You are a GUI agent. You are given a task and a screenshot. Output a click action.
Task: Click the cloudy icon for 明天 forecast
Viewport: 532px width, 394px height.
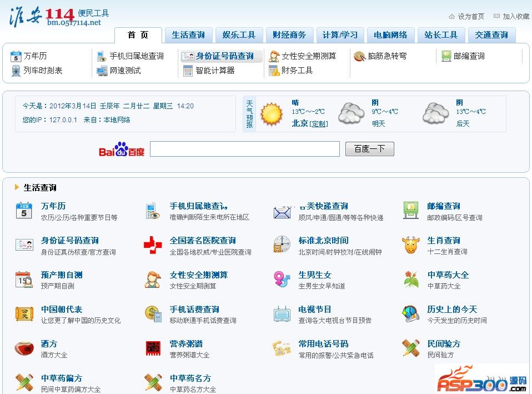tap(352, 114)
